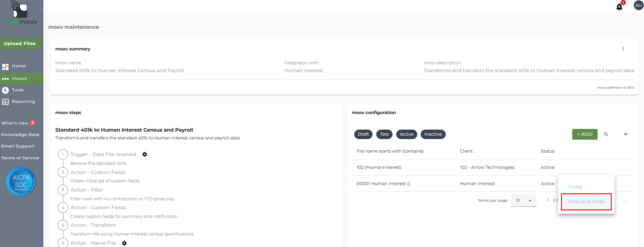Select step 4 circle marker
This screenshot has height=247, width=644.
[63, 207]
